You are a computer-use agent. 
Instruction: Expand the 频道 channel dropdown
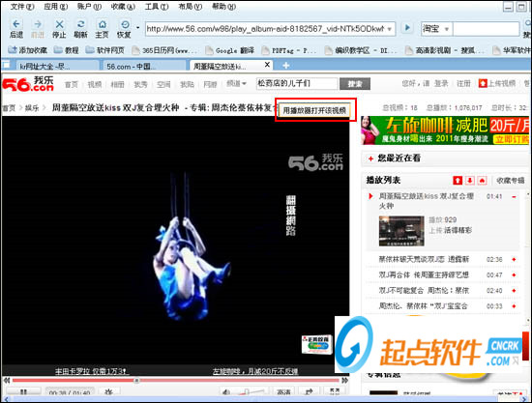236,83
